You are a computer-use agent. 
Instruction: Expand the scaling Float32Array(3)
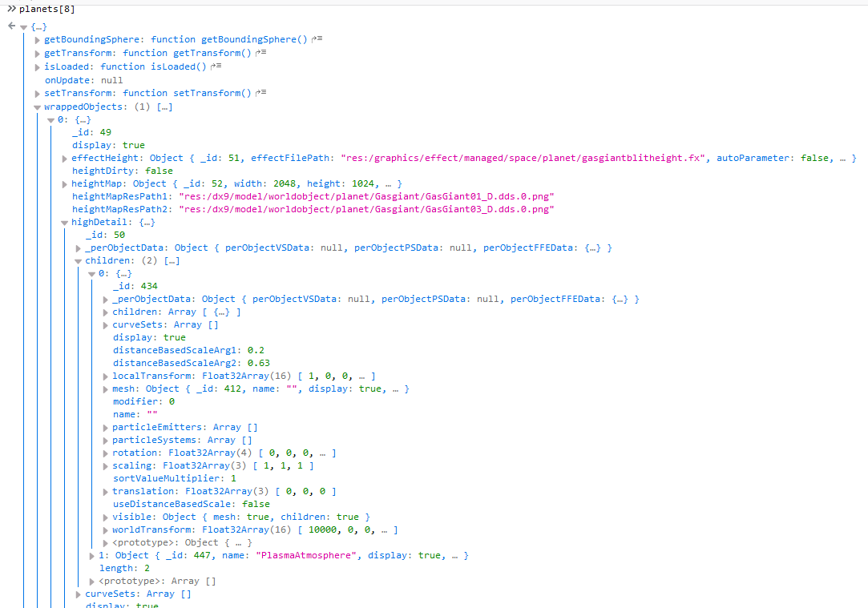point(105,466)
